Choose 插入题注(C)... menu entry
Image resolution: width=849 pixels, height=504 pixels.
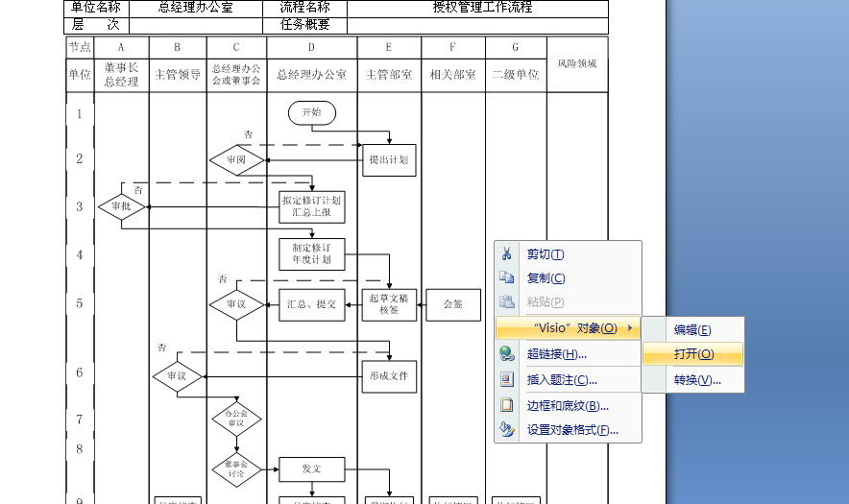point(568,379)
